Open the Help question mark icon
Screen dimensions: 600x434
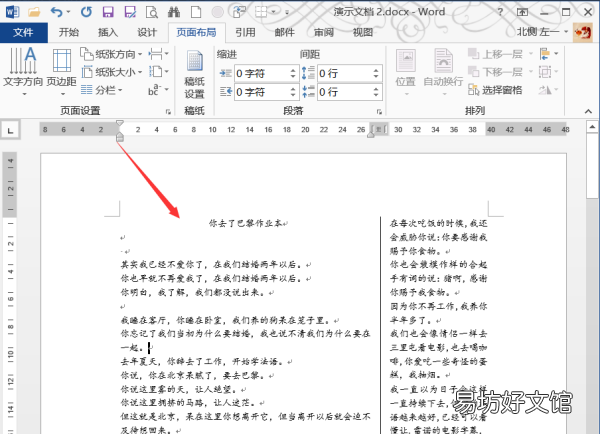tap(501, 12)
